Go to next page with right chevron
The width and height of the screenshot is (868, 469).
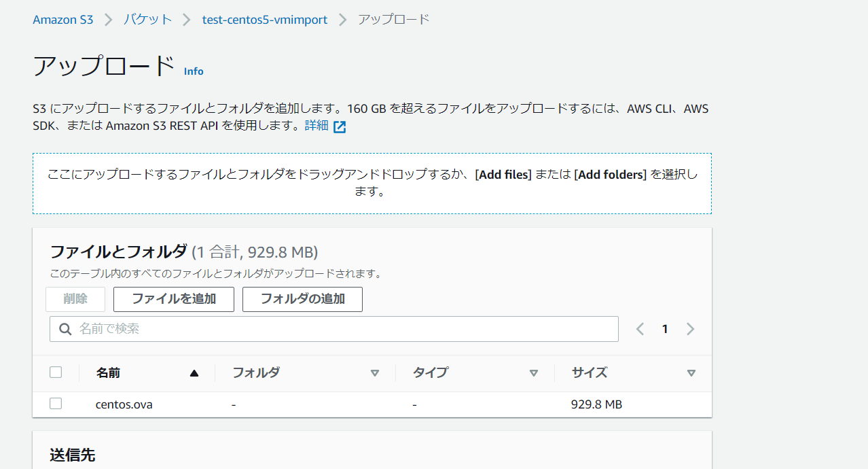690,329
